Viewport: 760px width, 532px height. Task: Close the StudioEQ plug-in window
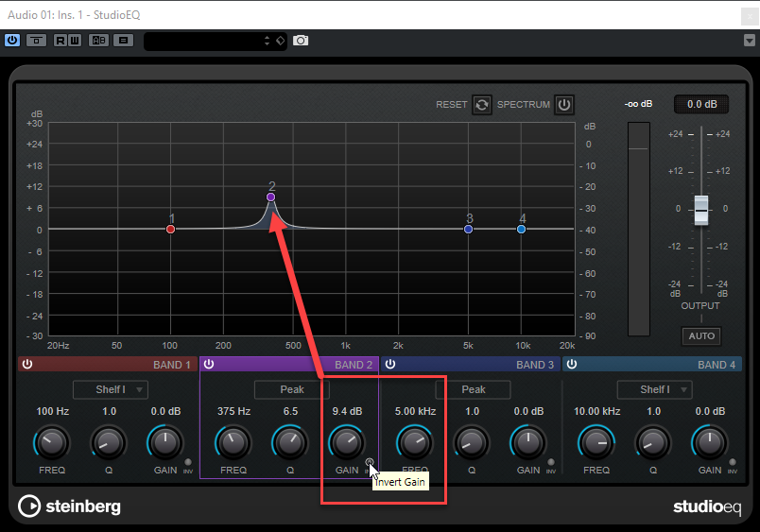[x=750, y=16]
